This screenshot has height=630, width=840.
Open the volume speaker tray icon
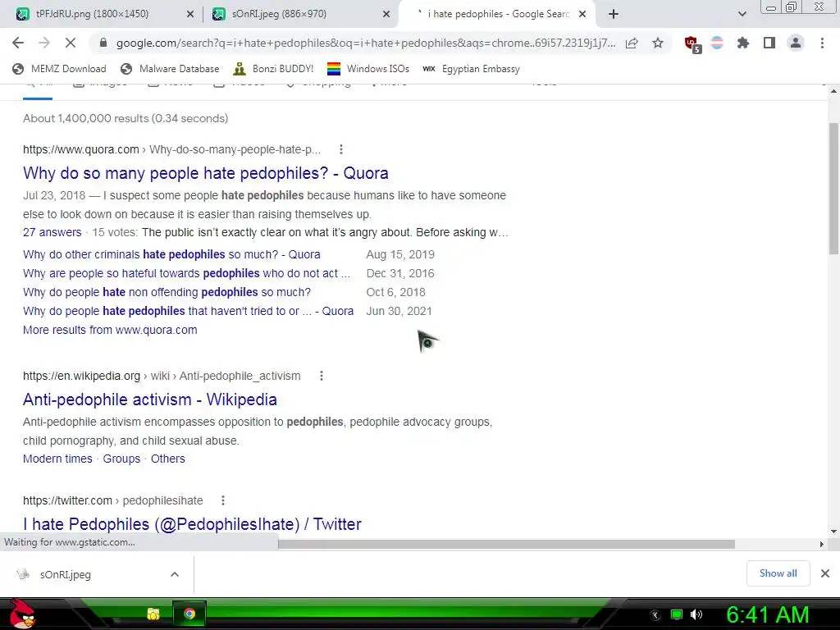(x=696, y=614)
